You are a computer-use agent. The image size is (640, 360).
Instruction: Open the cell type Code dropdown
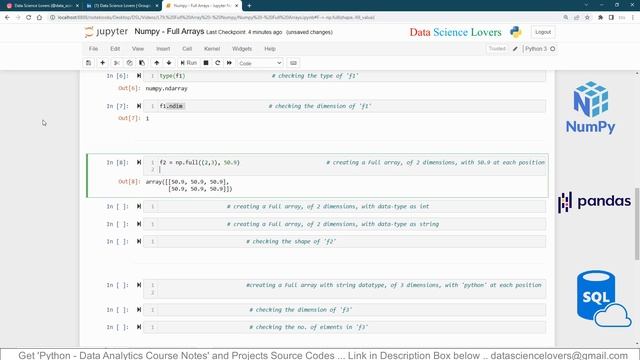coord(260,63)
